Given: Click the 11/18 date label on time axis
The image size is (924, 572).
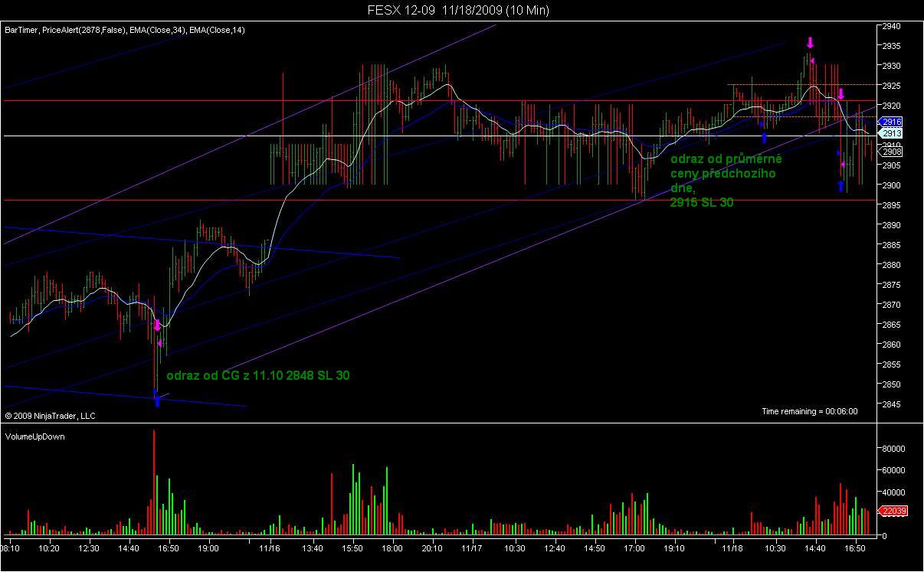Looking at the screenshot, I should click(733, 548).
